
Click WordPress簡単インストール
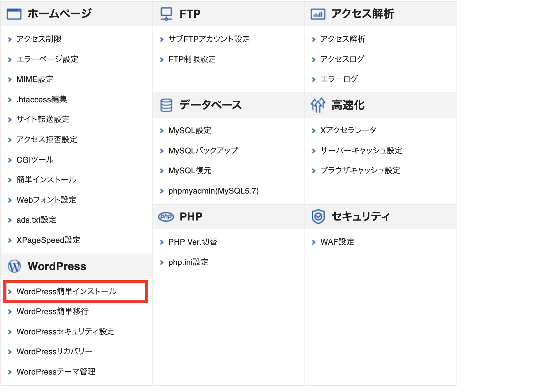coord(66,292)
